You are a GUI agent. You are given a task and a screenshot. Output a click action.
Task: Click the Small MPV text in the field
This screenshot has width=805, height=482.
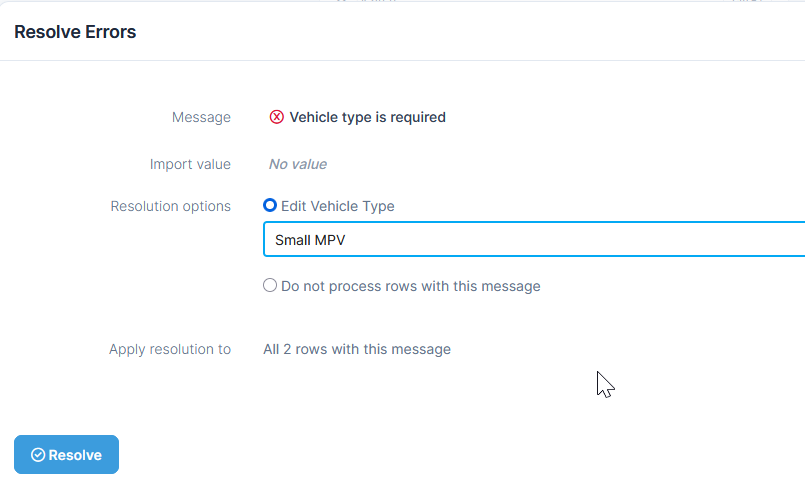coord(310,240)
